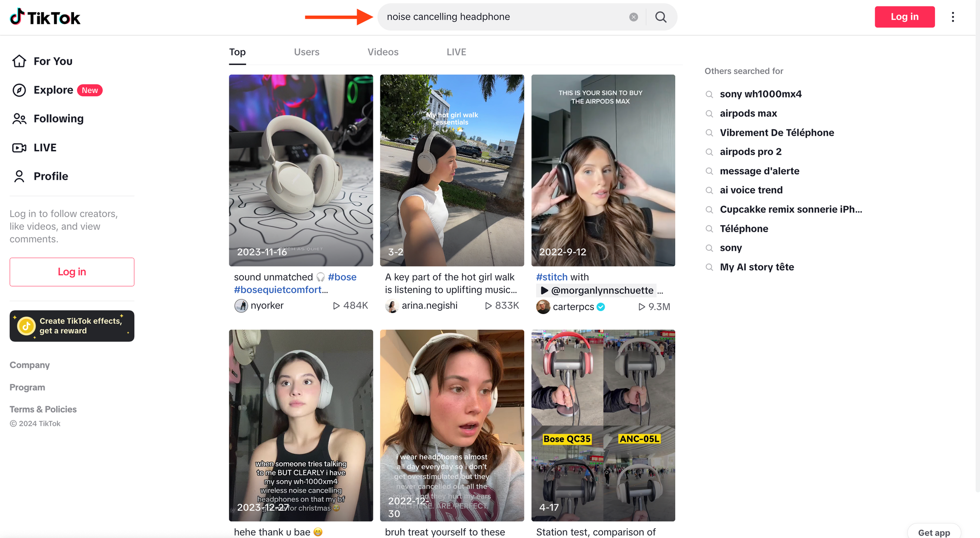Viewport: 980px width, 538px height.
Task: Expand the Program footer section
Action: click(x=27, y=387)
